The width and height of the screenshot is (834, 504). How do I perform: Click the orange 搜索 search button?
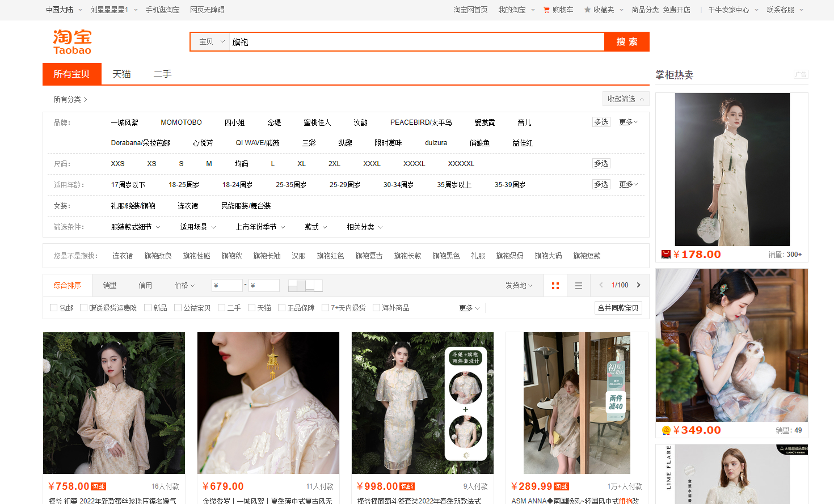point(626,42)
